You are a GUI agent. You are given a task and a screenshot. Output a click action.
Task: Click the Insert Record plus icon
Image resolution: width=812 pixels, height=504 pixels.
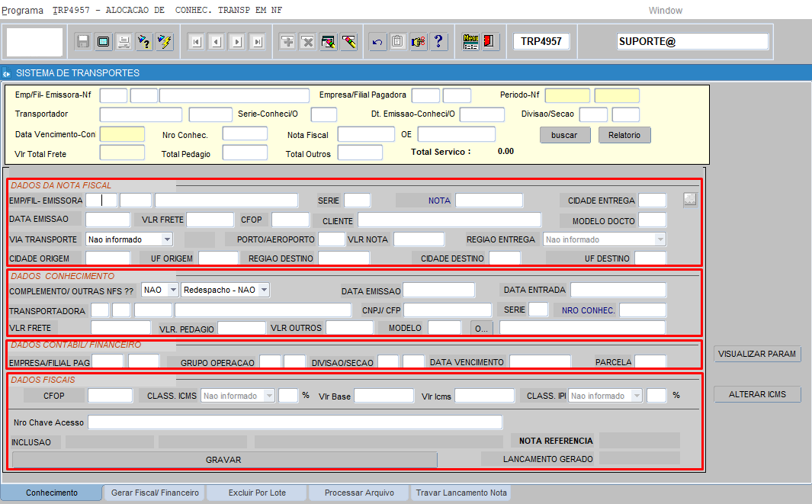point(287,41)
